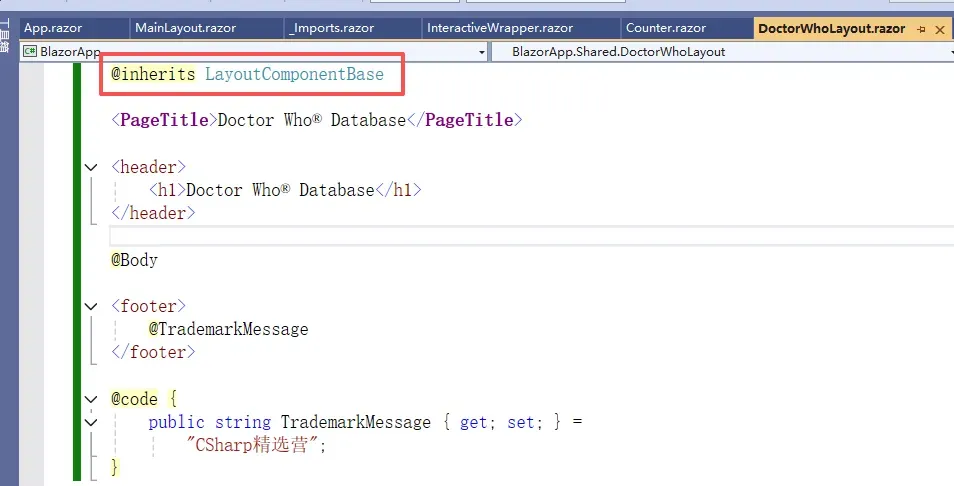Image resolution: width=954 pixels, height=486 pixels.
Task: Open the toolbox side panel tab
Action: tap(5, 36)
